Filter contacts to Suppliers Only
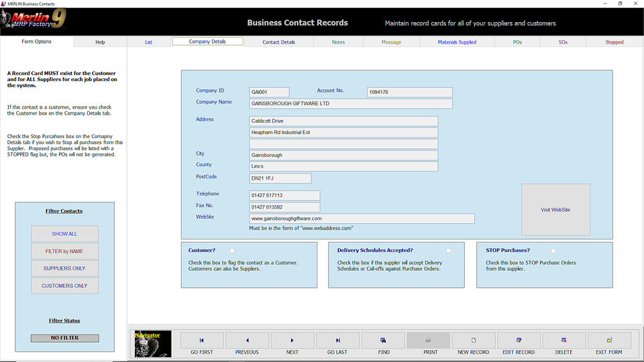Screen dimensions: 644x362 [64, 268]
